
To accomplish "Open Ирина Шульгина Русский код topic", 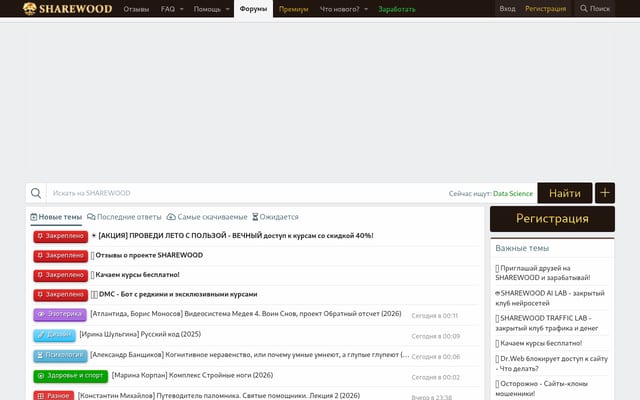I will click(140, 334).
